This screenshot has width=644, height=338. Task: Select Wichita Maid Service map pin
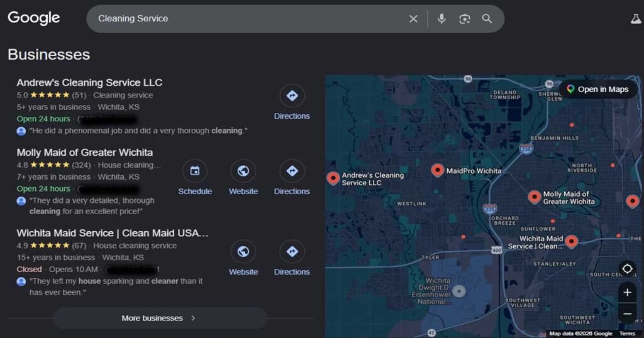click(571, 241)
